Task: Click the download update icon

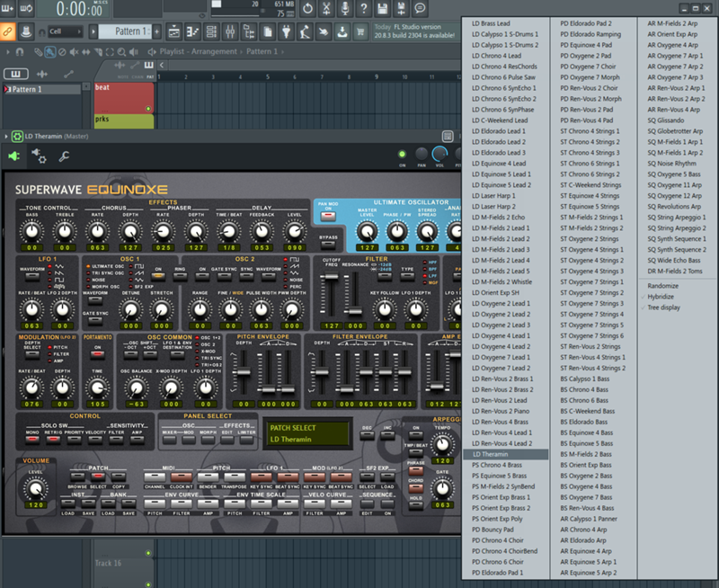Action: click(342, 31)
